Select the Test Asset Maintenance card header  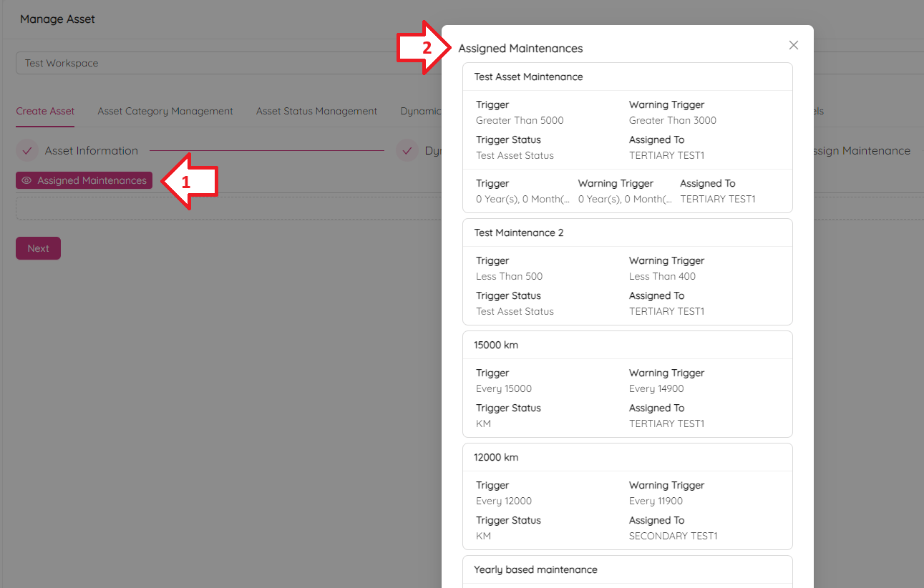coord(528,77)
